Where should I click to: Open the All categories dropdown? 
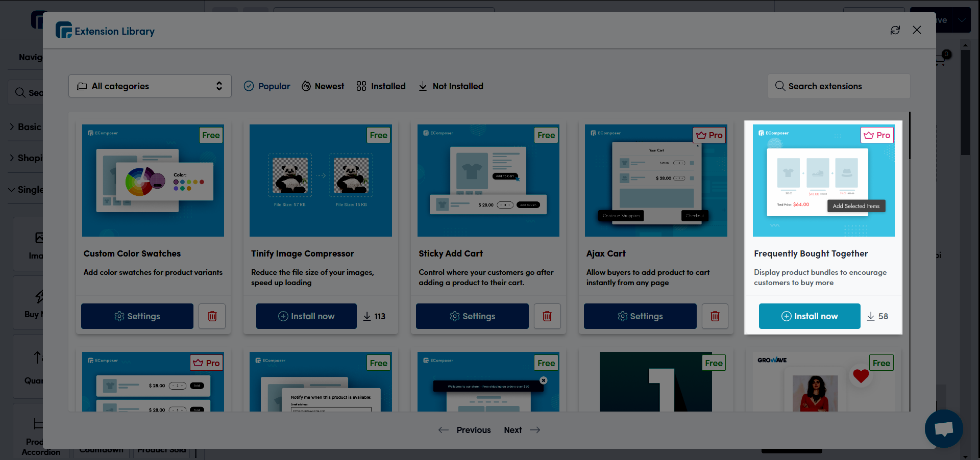point(150,86)
